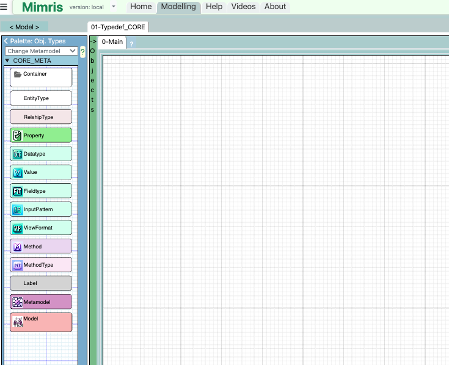Screen dimensions: 449x365
Task: Click the 'MethodType' label text
Action: tap(38, 265)
